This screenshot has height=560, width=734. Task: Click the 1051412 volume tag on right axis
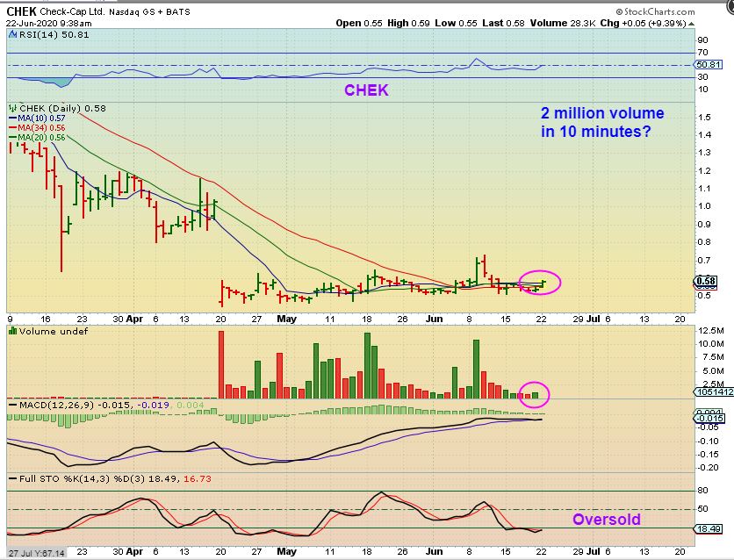pos(715,392)
